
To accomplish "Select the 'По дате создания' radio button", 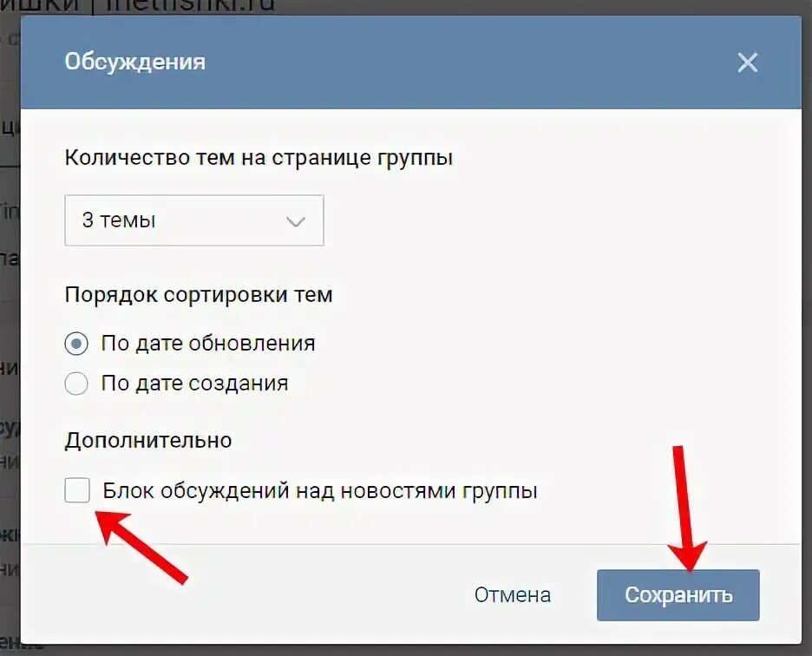I will pyautogui.click(x=76, y=384).
